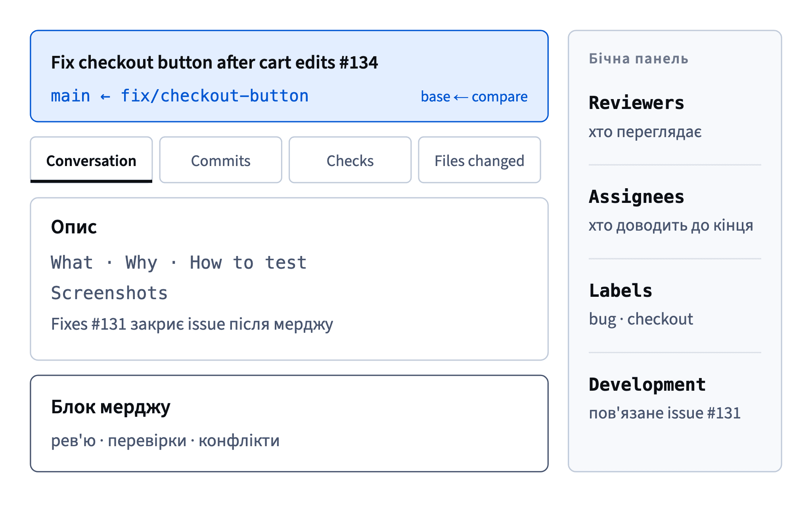812x508 pixels.
Task: Click the 'Fixes #131 закриє issue після мерджу' line
Action: [192, 324]
